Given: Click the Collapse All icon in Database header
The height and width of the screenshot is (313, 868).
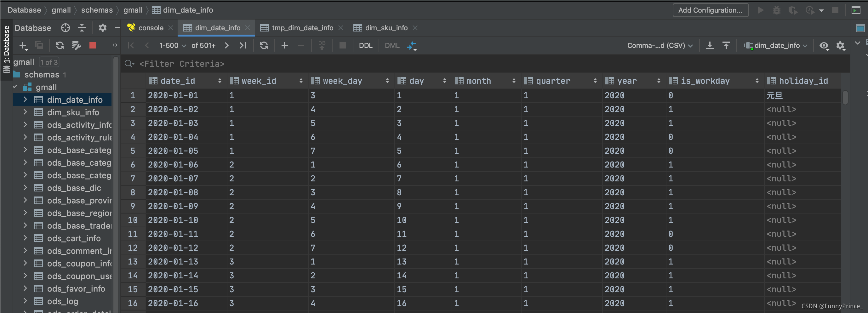Looking at the screenshot, I should tap(82, 28).
